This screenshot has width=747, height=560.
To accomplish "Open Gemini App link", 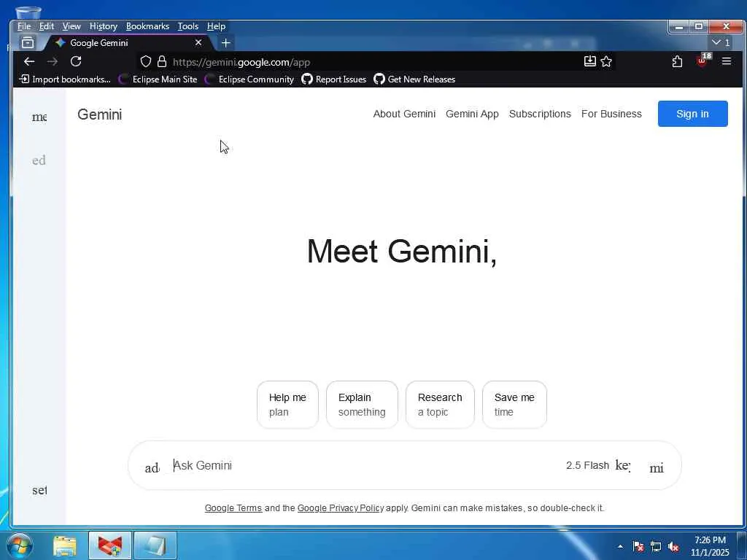I will pos(472,114).
